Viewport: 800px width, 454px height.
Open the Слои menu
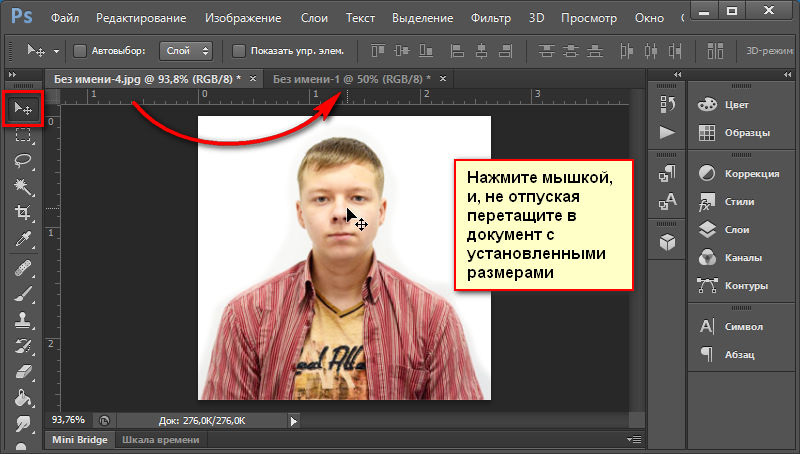314,18
